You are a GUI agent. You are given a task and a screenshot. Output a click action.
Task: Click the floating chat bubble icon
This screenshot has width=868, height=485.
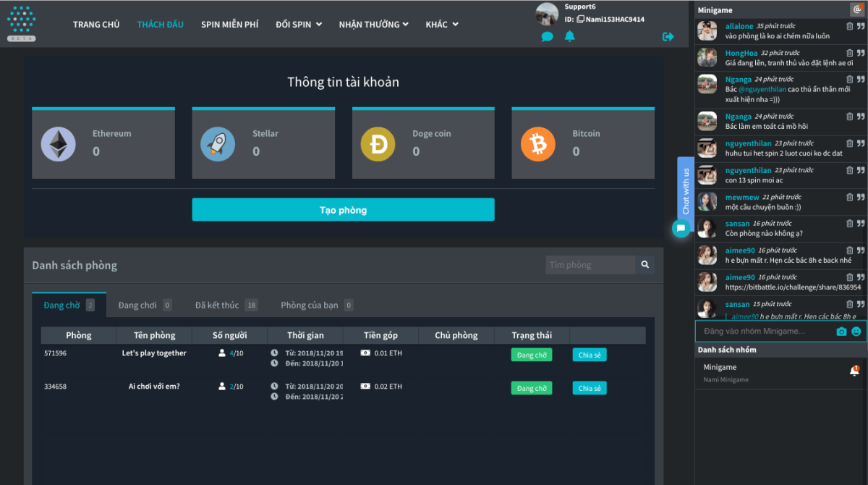(681, 229)
